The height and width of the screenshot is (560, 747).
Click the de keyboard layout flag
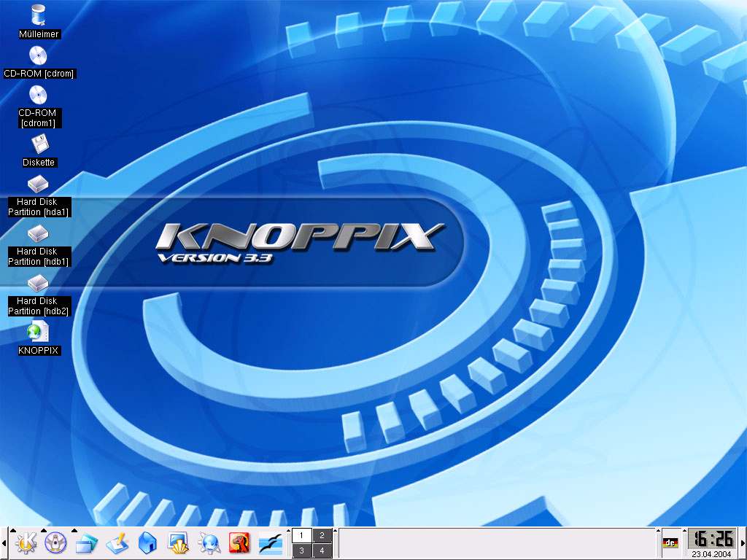(x=670, y=542)
